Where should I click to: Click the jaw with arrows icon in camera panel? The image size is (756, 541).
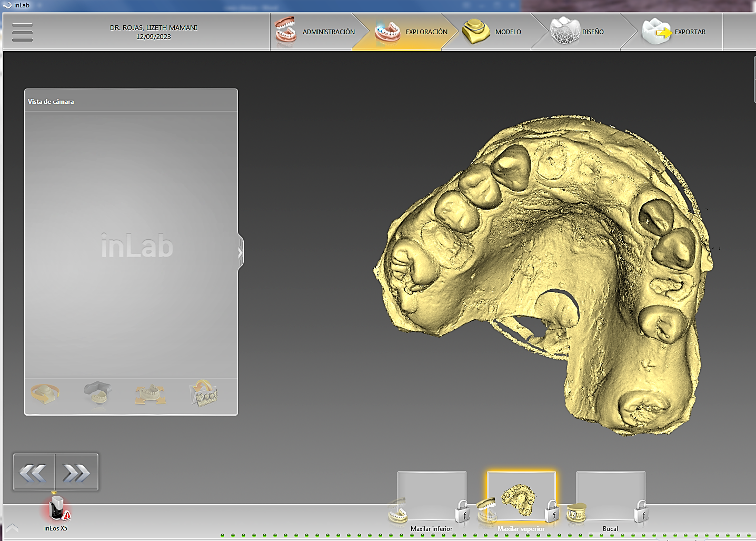coord(151,394)
